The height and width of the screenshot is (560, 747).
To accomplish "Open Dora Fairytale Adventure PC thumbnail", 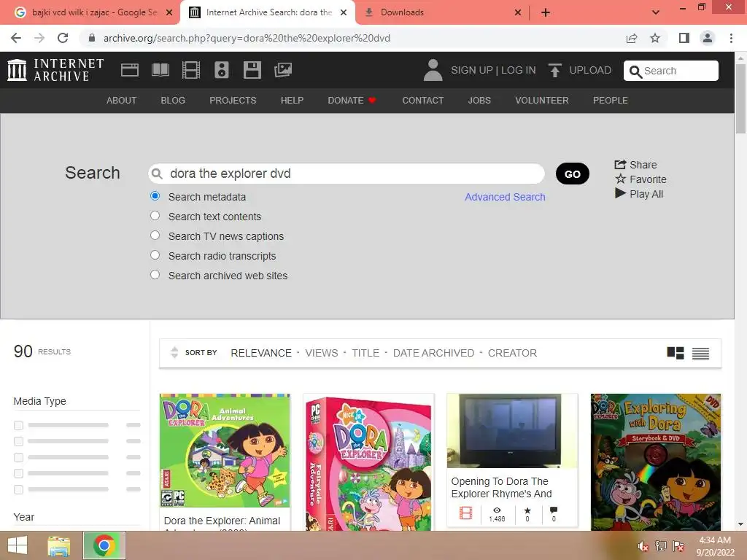I will [368, 462].
